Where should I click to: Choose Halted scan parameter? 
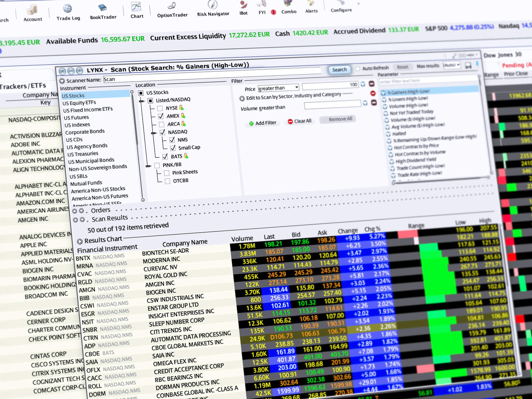point(399,134)
